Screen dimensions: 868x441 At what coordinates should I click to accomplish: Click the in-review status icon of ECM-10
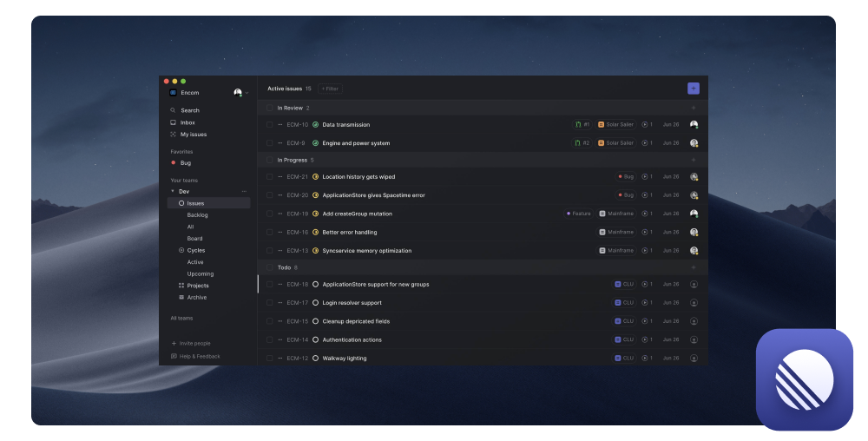point(316,124)
